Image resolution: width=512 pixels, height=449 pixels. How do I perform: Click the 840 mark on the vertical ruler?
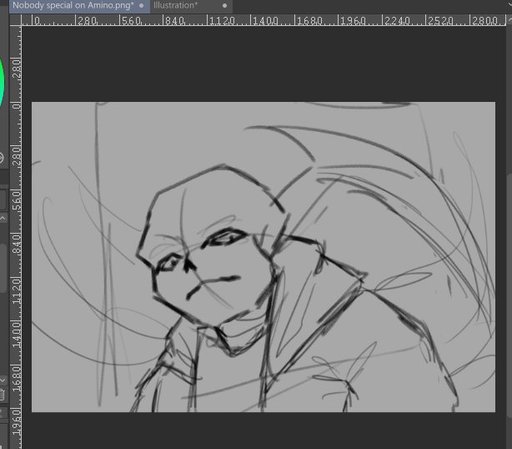(16, 243)
